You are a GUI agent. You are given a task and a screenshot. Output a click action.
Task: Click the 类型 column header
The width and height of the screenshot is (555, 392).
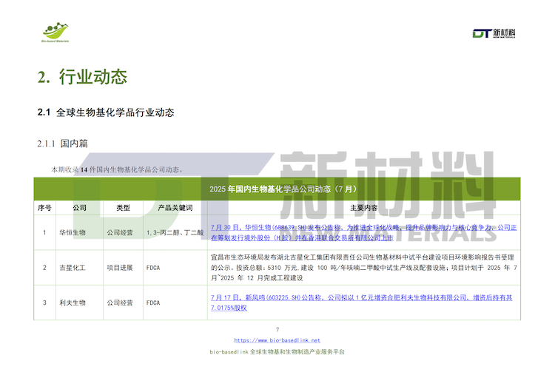[x=123, y=208]
